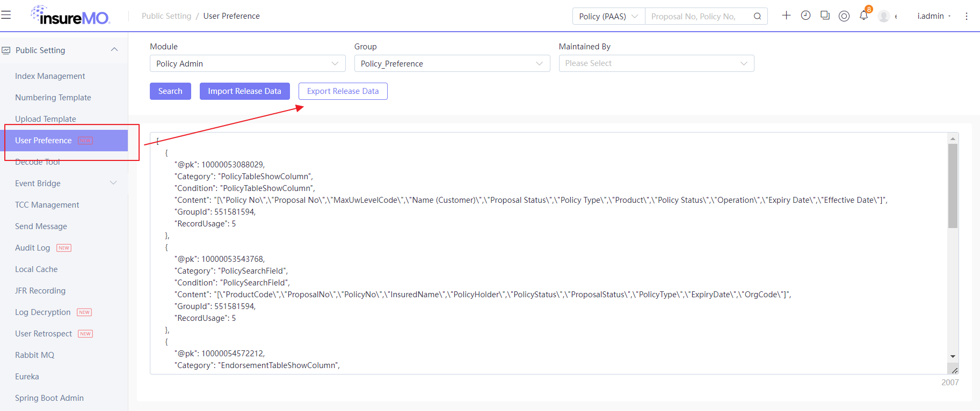The width and height of the screenshot is (980, 411).
Task: Click the text area resize handle corner
Action: (x=954, y=370)
